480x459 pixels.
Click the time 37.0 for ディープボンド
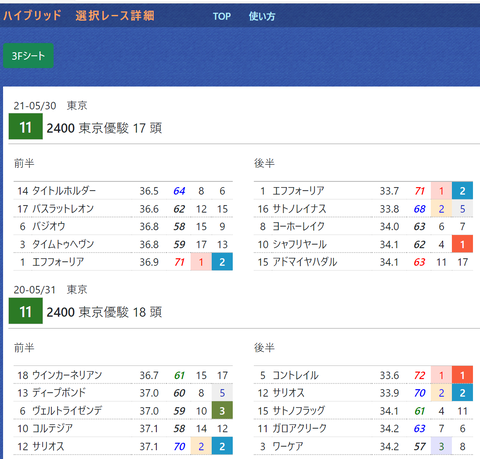149,393
